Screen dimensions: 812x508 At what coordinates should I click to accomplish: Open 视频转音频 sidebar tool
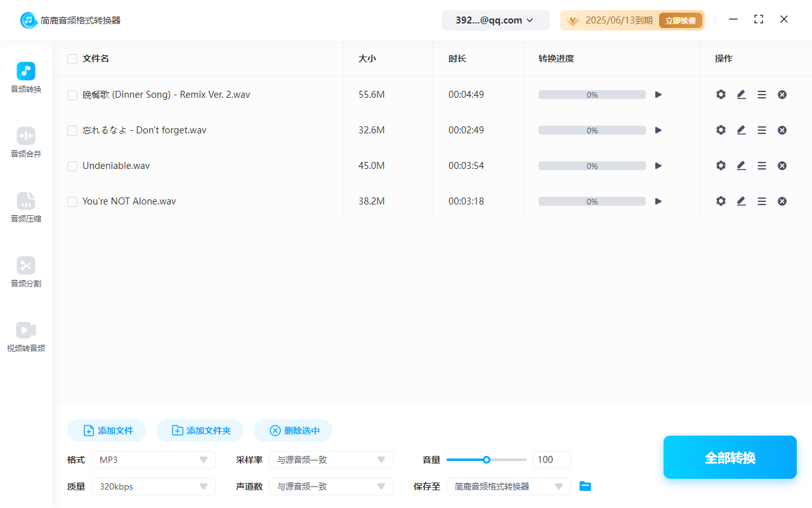coord(26,337)
